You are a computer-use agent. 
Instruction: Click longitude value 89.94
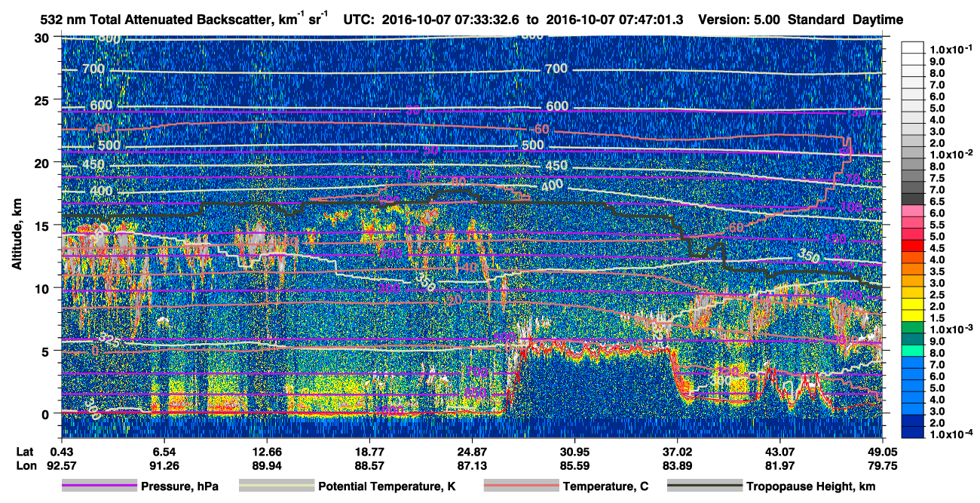pyautogui.click(x=266, y=465)
